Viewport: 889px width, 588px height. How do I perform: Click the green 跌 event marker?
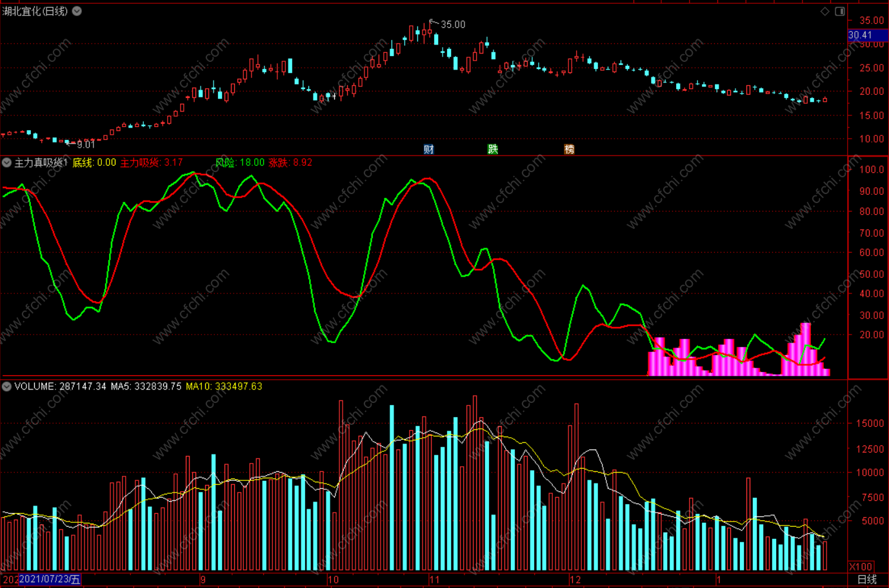point(493,149)
